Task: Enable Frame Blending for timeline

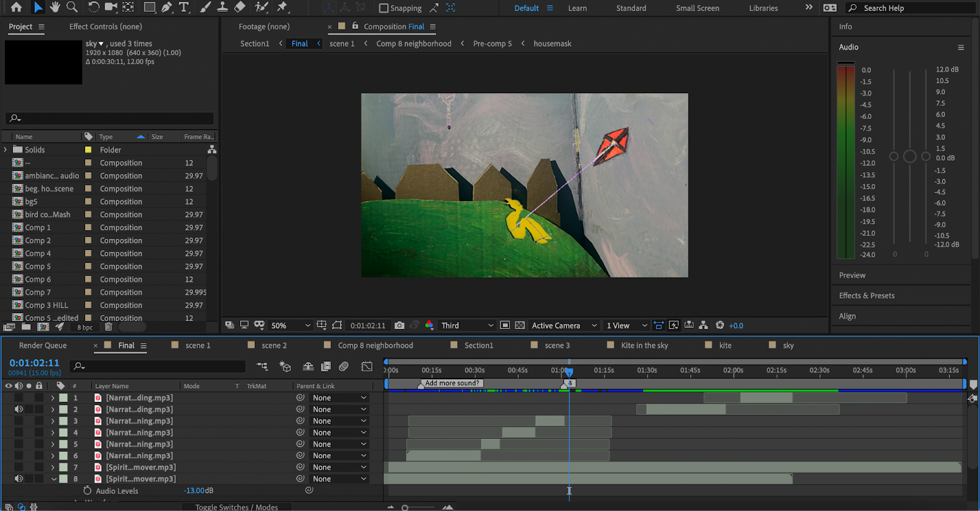Action: coord(326,366)
